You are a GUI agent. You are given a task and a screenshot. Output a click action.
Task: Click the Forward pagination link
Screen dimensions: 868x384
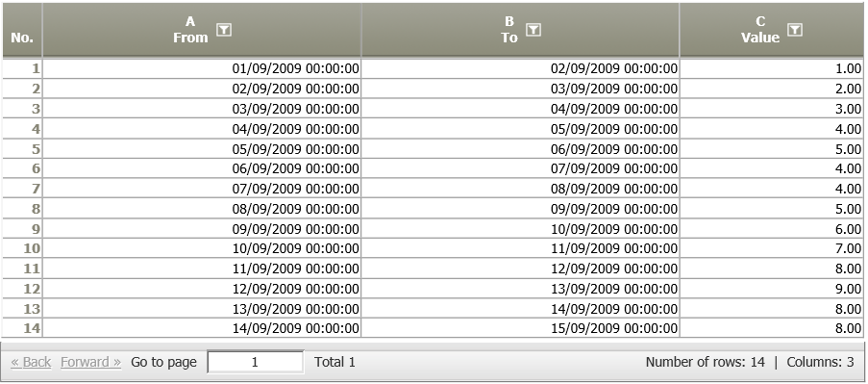click(x=90, y=362)
